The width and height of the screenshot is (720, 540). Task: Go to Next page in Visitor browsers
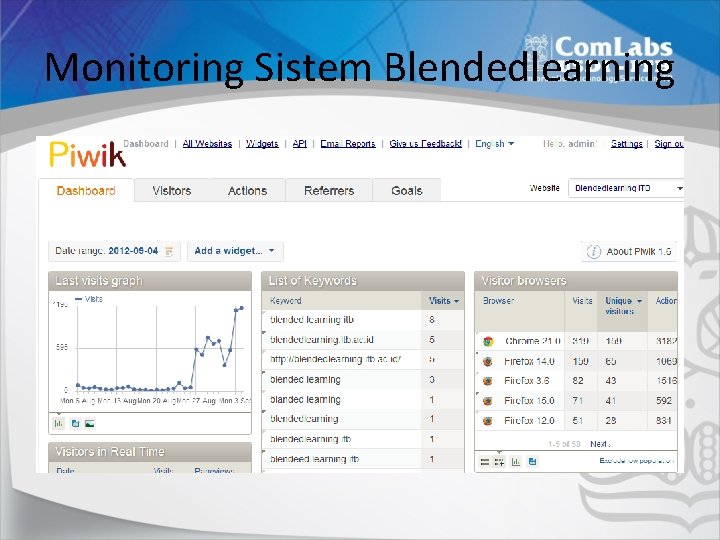(599, 444)
